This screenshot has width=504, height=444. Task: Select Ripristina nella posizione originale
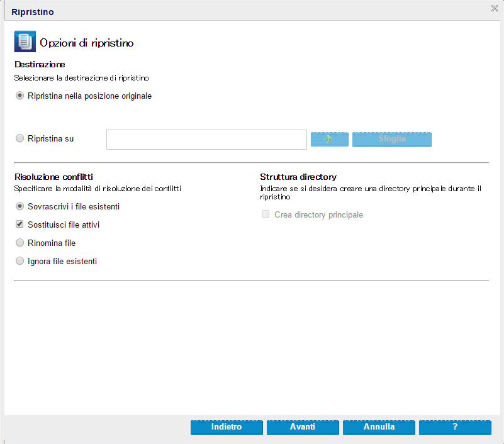tap(20, 96)
